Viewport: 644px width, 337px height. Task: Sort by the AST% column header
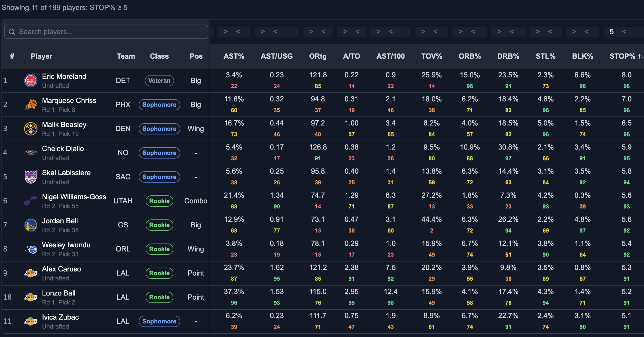234,56
